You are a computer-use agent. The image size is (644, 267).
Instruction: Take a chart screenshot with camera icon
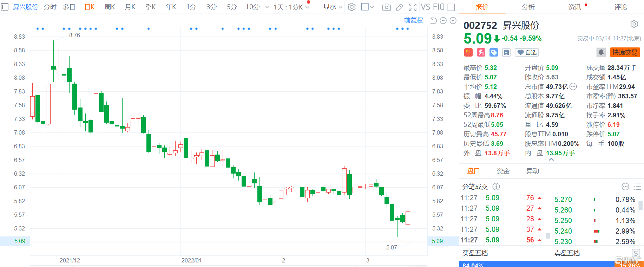(x=386, y=7)
